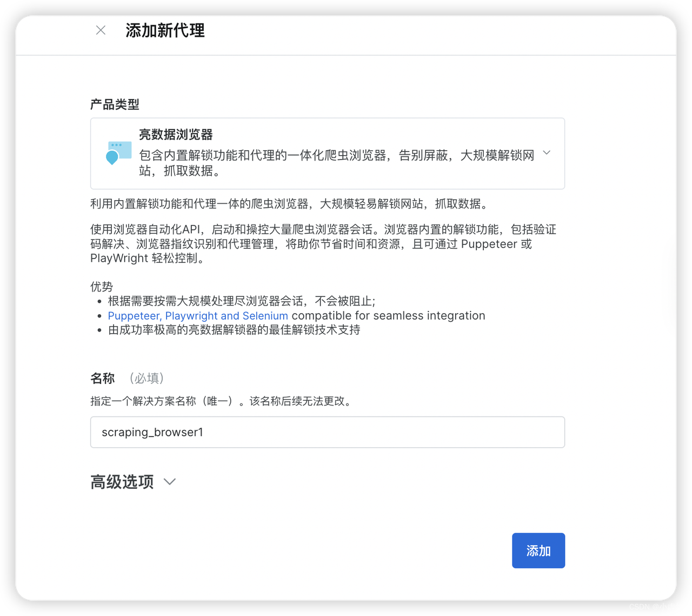Open the 产品类型 dropdown chevron

[x=547, y=153]
